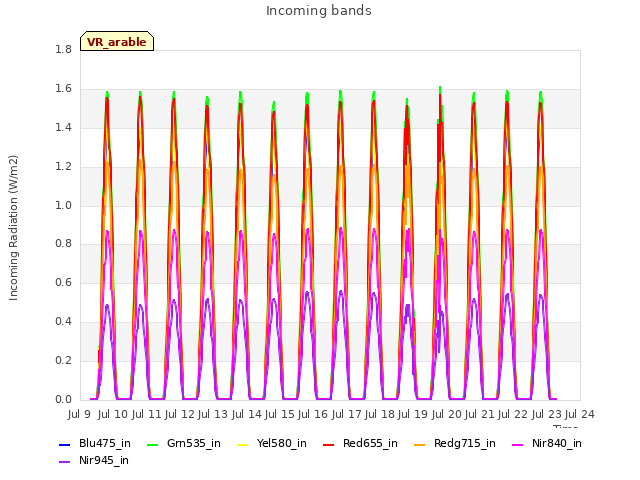Toggle the Grn535_in legend entry

pos(184,443)
